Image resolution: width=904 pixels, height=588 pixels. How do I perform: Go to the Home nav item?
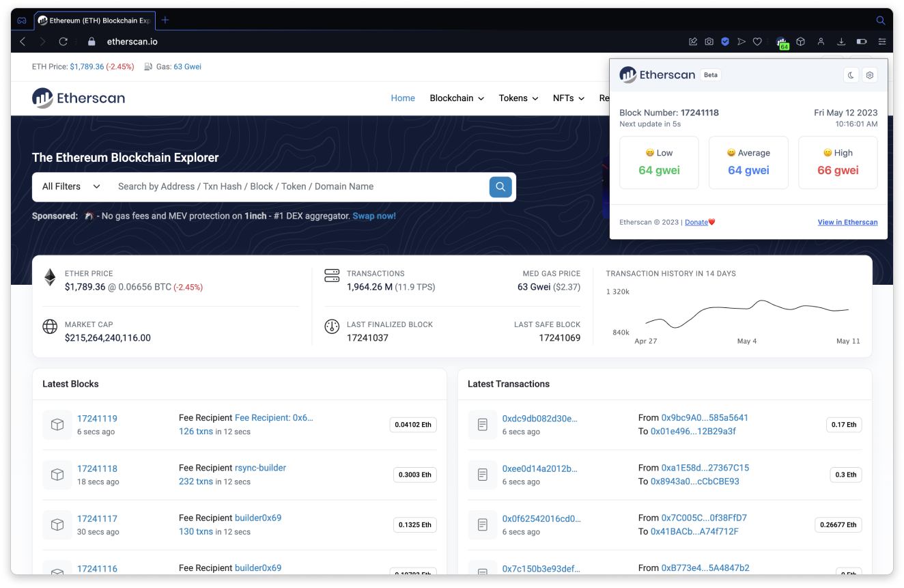pyautogui.click(x=403, y=98)
